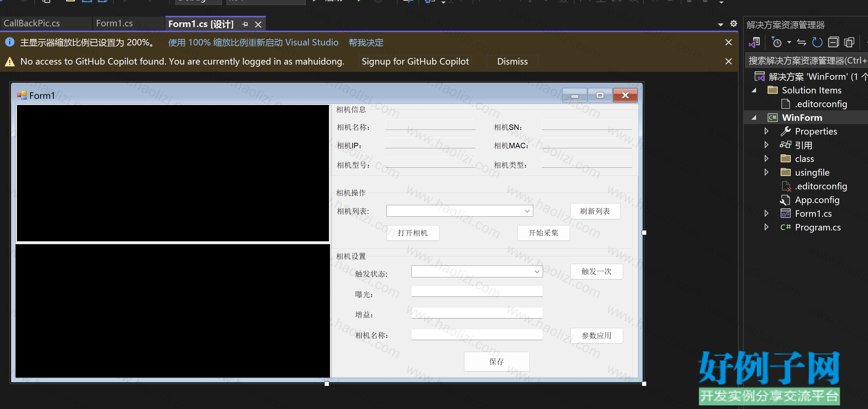Switch between solutions and folder views icon
The image size is (868, 409).
pyautogui.click(x=754, y=43)
